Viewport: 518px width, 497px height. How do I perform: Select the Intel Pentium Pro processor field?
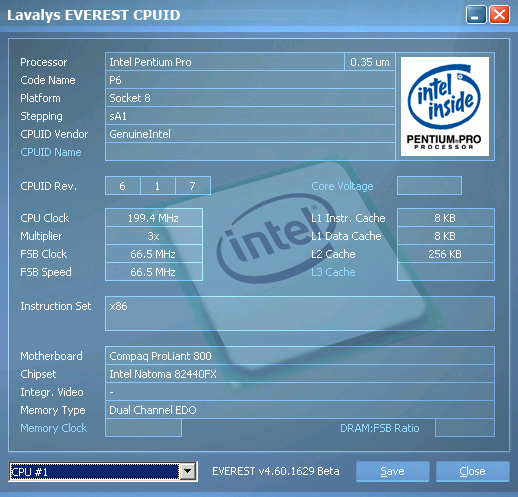click(225, 62)
